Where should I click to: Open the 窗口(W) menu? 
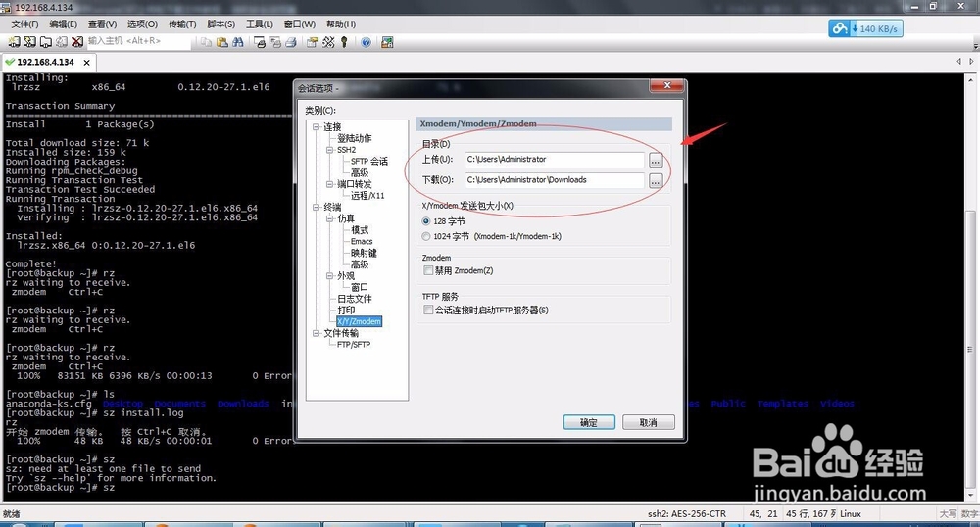point(299,24)
